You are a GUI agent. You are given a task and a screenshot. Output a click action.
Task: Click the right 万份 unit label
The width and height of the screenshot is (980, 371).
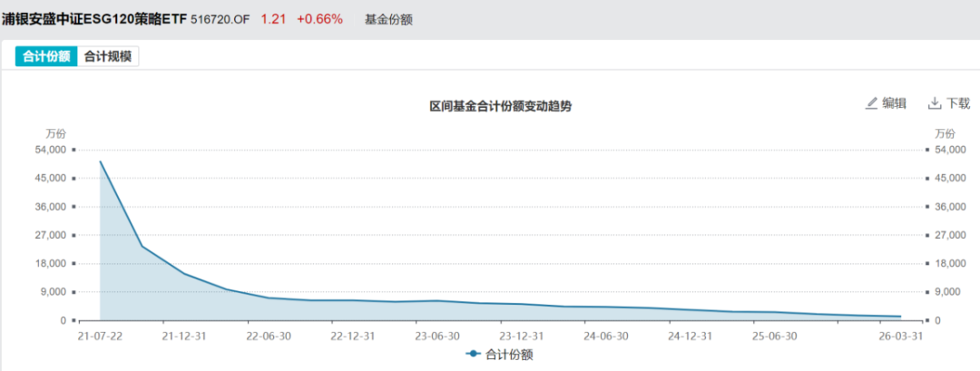point(945,133)
